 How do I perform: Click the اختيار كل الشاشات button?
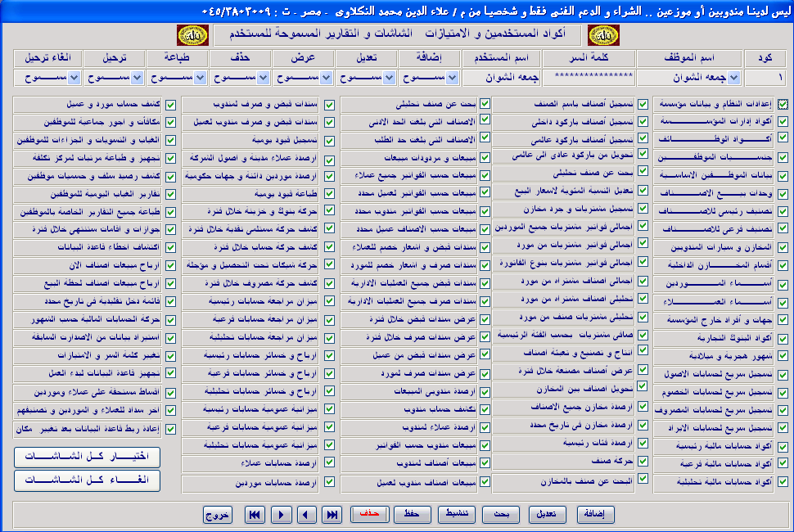(x=87, y=457)
